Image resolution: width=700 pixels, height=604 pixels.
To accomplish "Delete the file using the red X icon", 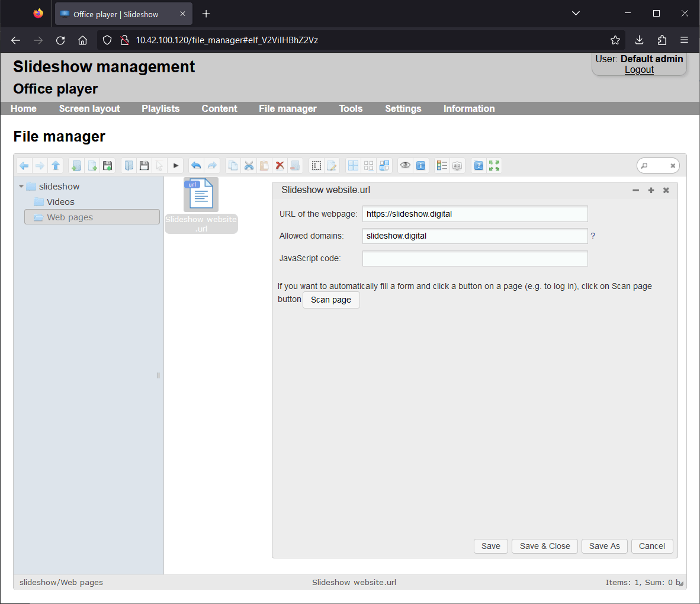I will click(280, 165).
